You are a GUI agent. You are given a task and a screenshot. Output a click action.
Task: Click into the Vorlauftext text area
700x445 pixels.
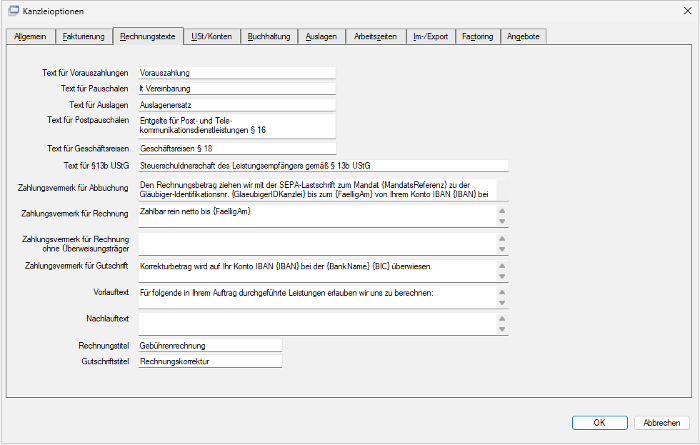(x=317, y=297)
